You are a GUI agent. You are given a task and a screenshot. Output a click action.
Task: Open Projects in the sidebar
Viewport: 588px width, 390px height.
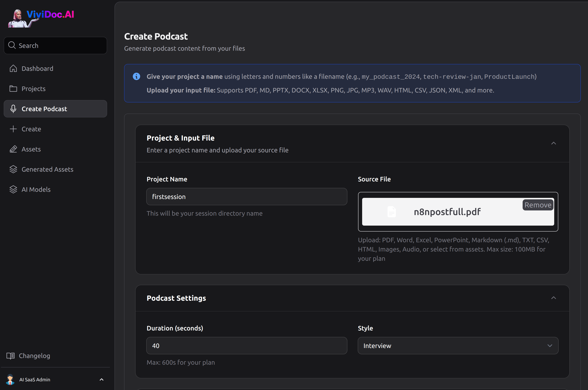point(34,89)
